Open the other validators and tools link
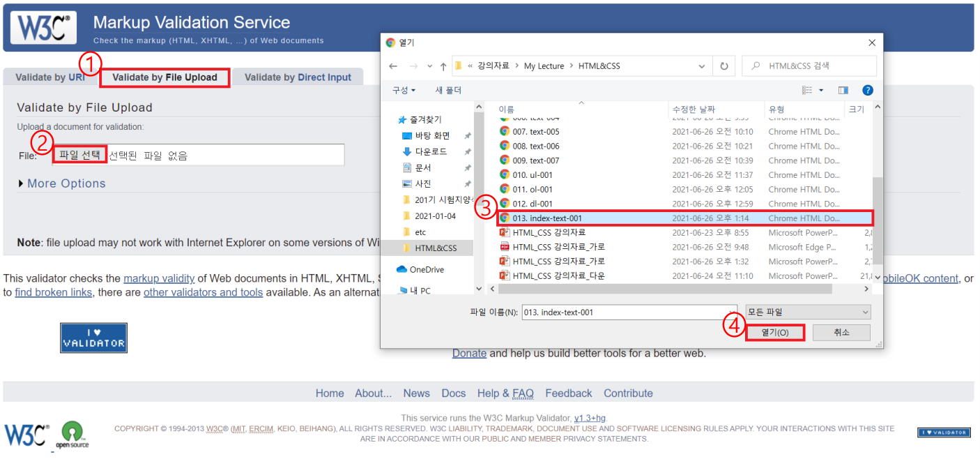Viewport: 980px width, 475px height. pyautogui.click(x=203, y=292)
